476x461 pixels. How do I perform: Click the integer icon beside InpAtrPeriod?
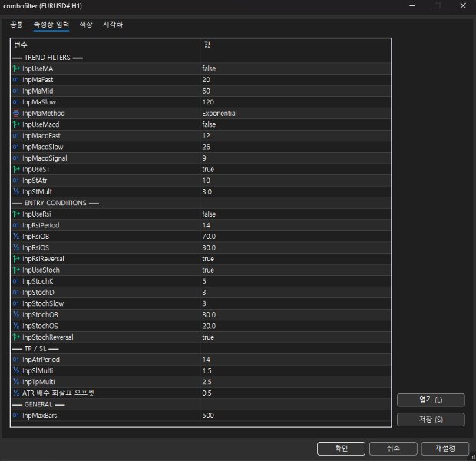click(x=16, y=360)
